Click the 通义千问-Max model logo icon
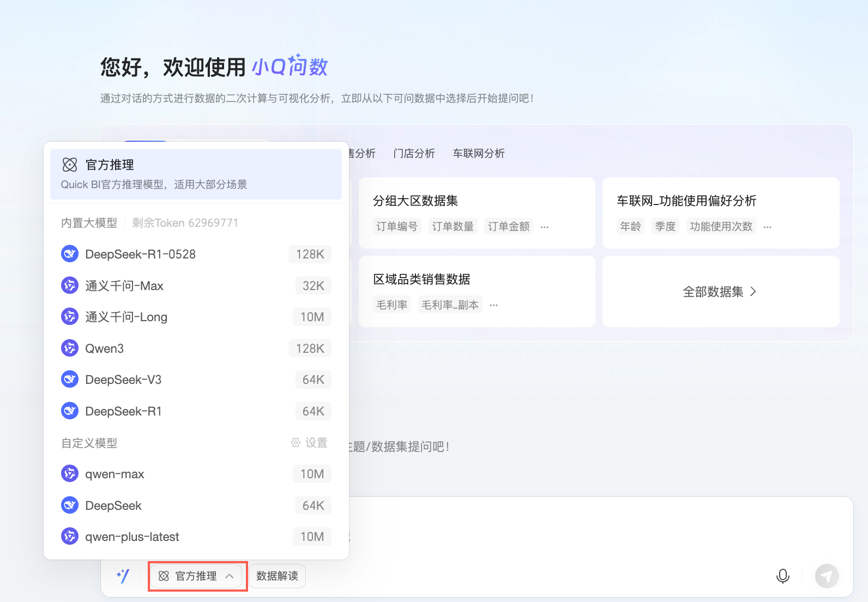The width and height of the screenshot is (868, 602). point(70,286)
